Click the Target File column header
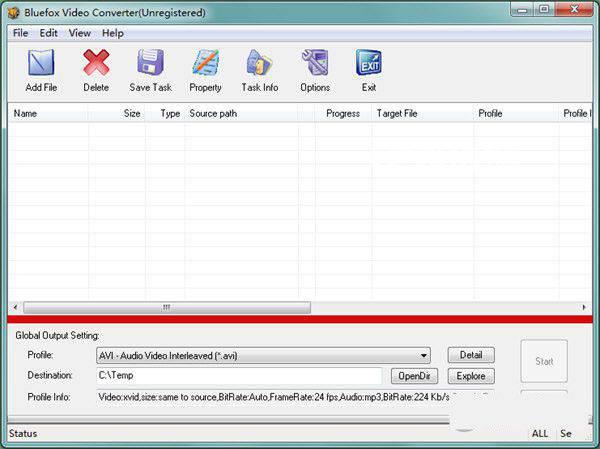The image size is (600, 449). (423, 114)
